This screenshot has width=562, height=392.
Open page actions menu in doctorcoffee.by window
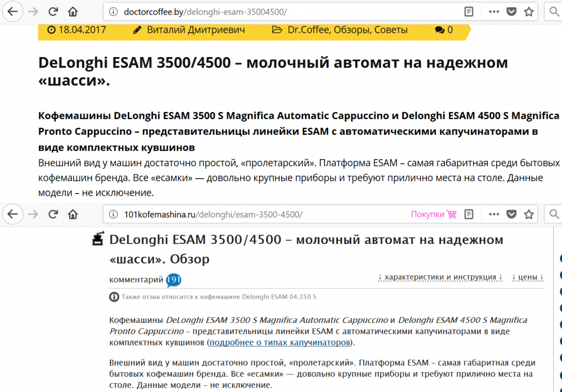point(494,12)
